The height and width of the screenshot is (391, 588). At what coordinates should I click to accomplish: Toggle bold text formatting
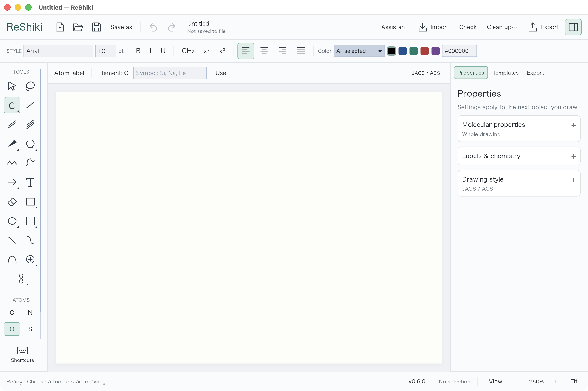[138, 51]
